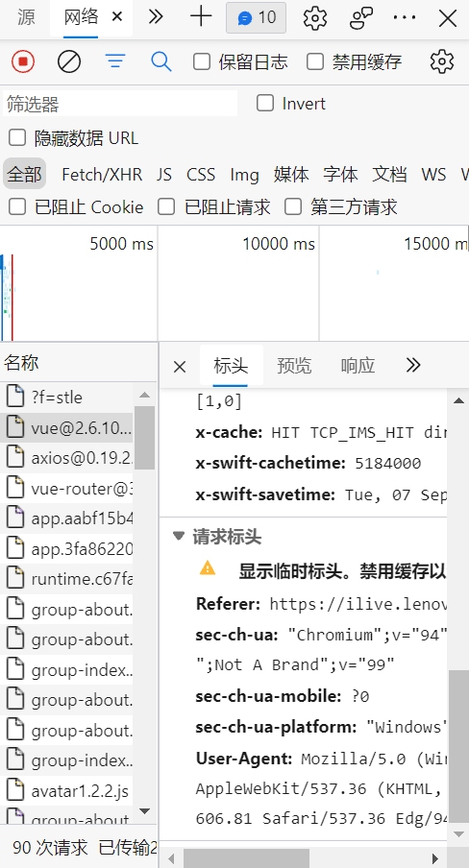Image resolution: width=469 pixels, height=868 pixels.
Task: Switch to the 预览 tab
Action: (x=294, y=366)
